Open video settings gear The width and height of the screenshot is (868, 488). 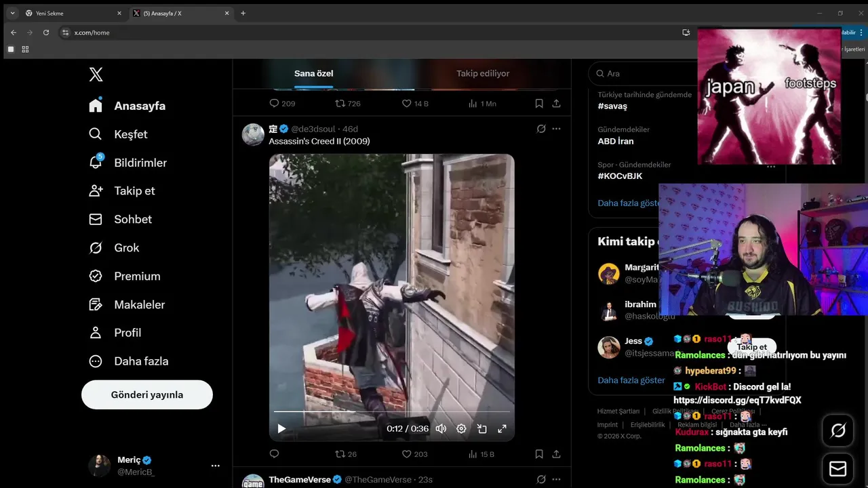461,428
